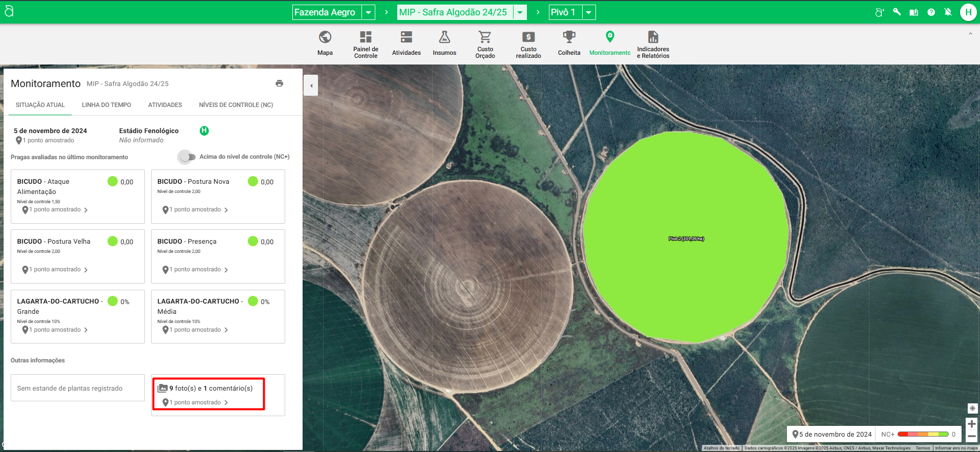Viewport: 980px width, 452px height.
Task: Open the MIP - Safra Algodão 24/25 dropdown
Action: point(520,12)
